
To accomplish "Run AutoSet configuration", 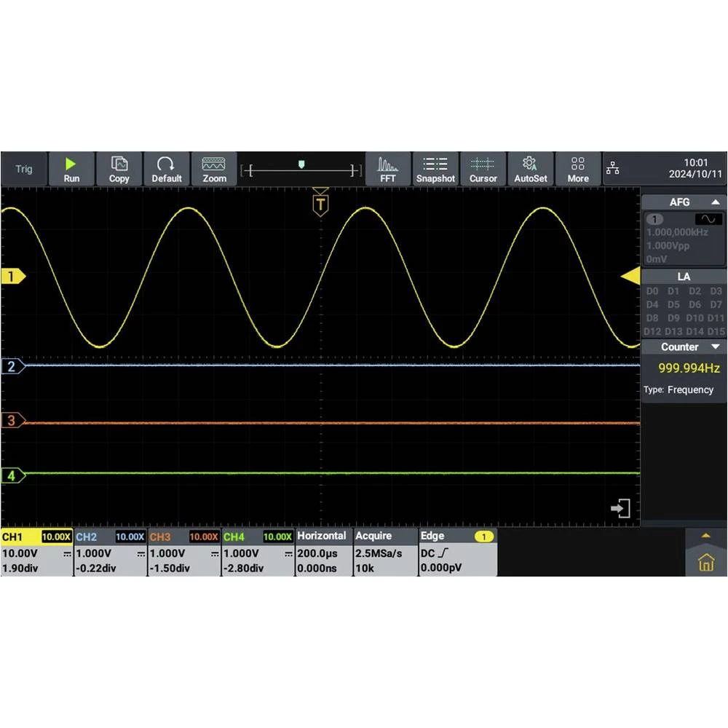I will coord(530,169).
